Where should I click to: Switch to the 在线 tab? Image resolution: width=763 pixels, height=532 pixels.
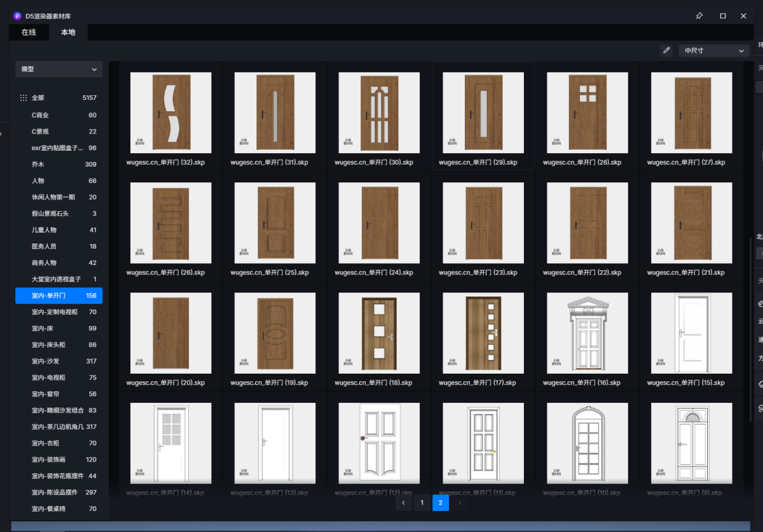click(x=29, y=32)
